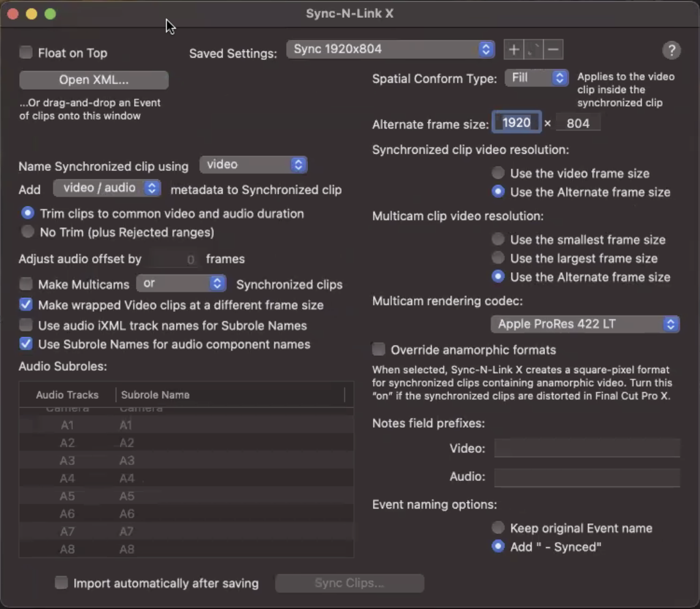
Task: Choose Keep original Event name
Action: (499, 528)
